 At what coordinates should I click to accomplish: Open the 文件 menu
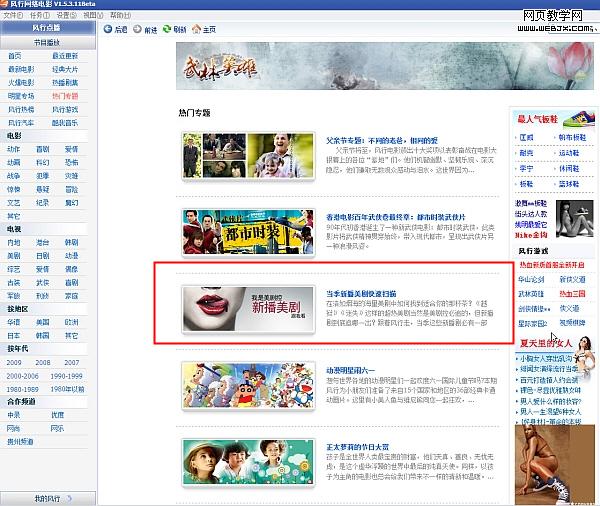(x=11, y=16)
